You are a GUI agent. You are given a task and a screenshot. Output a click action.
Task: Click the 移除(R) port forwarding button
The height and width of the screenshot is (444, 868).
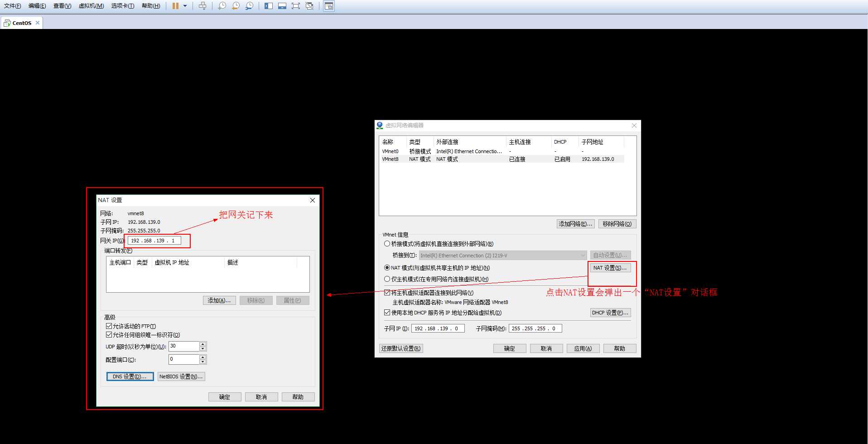(x=256, y=300)
